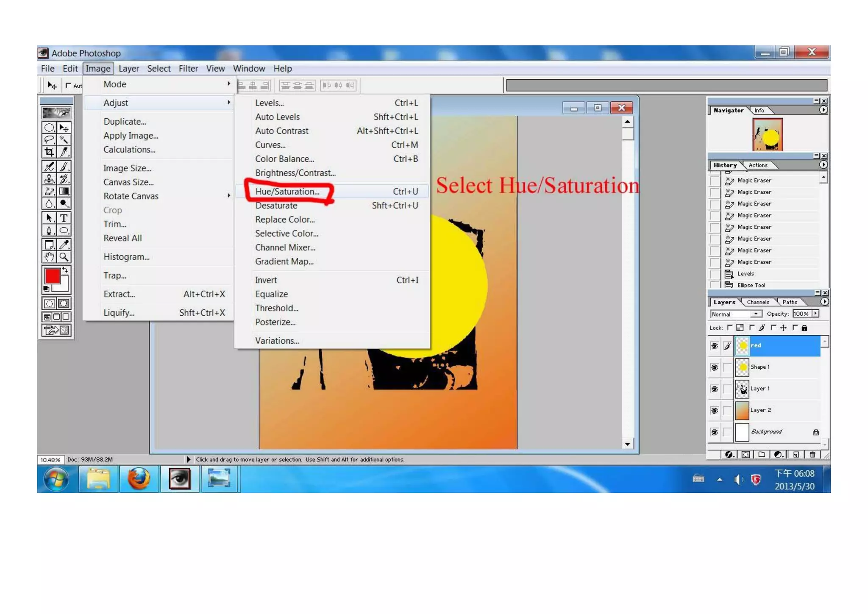868x614 pixels.
Task: Click the Navigator preview thumbnail
Action: pyautogui.click(x=768, y=134)
